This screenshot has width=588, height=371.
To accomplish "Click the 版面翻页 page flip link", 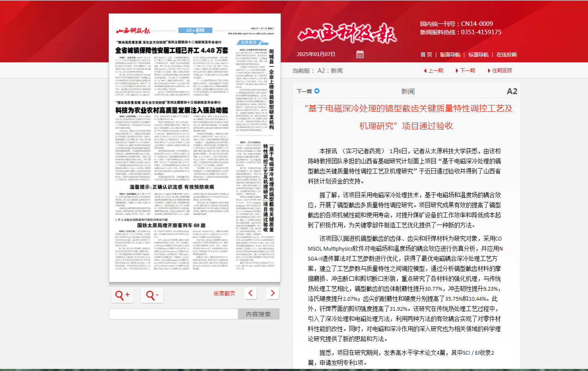I will point(224,294).
